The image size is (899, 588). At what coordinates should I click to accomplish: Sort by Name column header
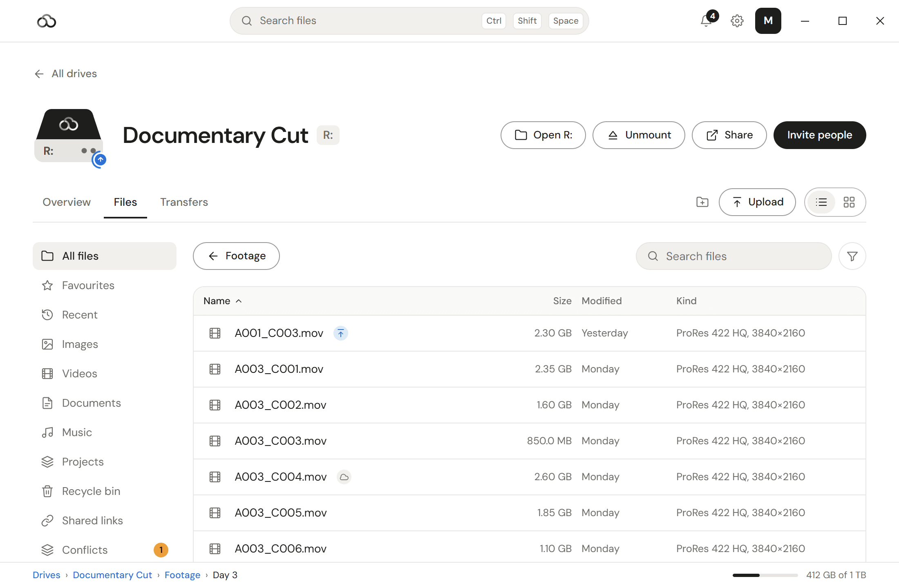coord(223,301)
